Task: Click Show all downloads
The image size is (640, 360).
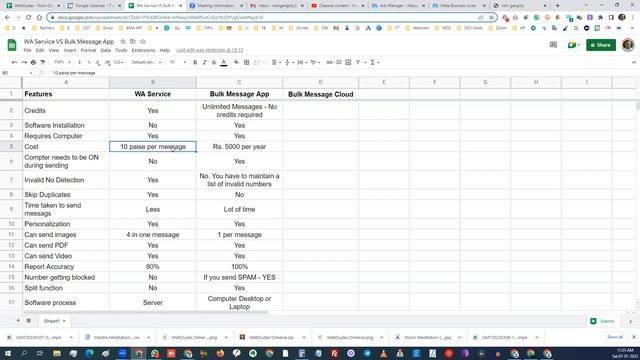Action: pos(615,337)
